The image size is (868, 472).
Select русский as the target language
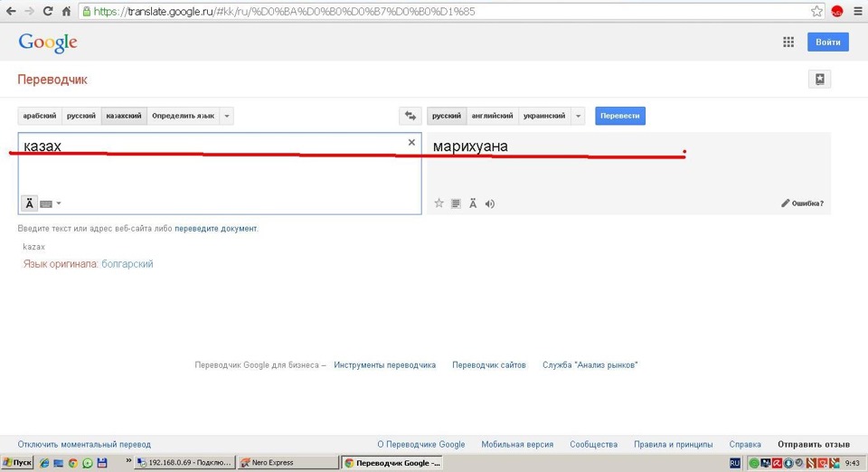pos(447,116)
